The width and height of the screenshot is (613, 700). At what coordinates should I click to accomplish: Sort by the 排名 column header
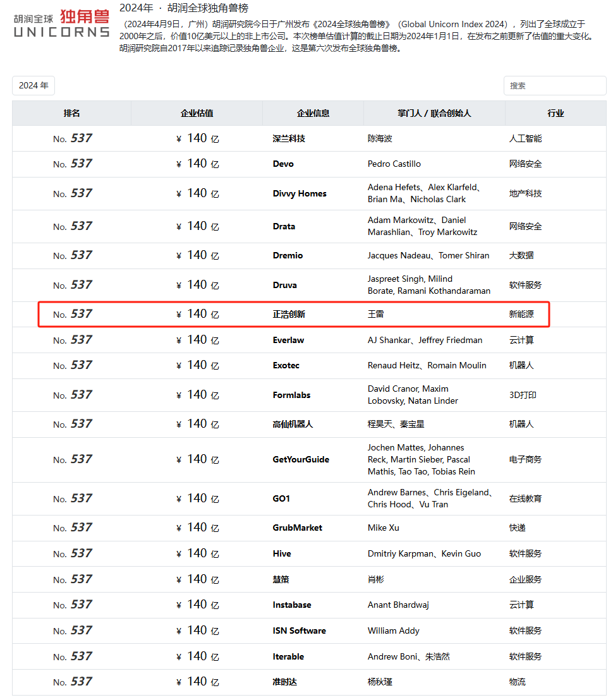coord(71,113)
